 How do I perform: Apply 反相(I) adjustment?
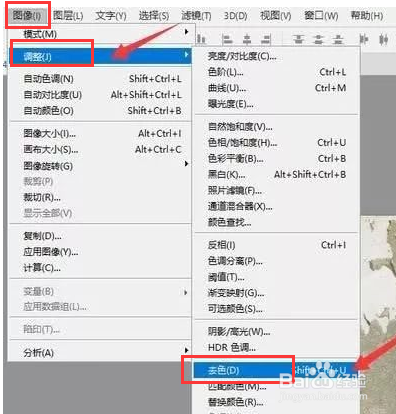point(277,245)
